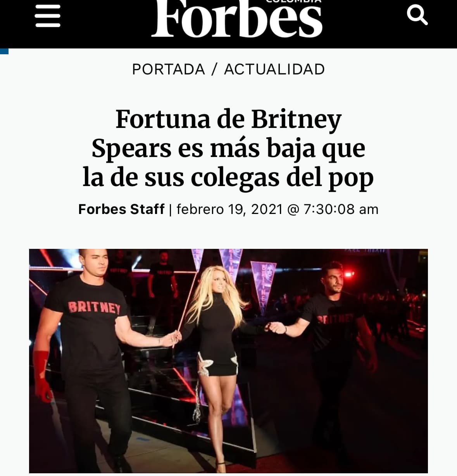The image size is (457, 476).
Task: Click the slash separator between breadcrumbs
Action: (214, 69)
